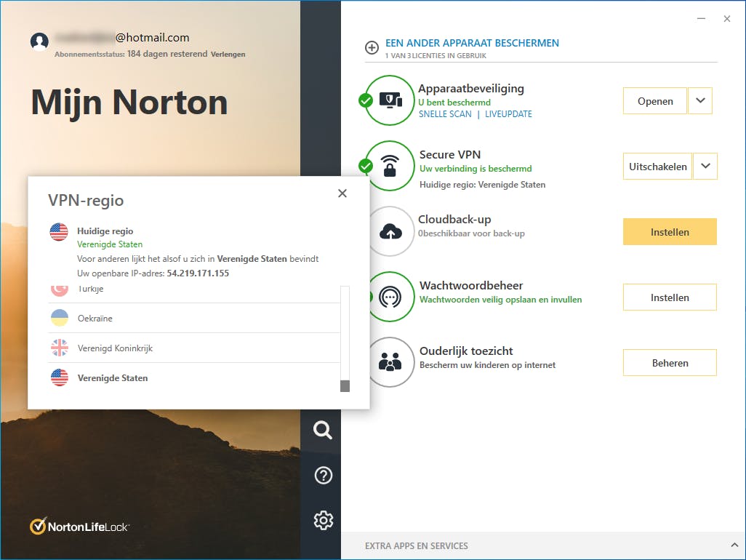Click the Beheren button for Ouderlijk toezicht
This screenshot has height=560, width=746.
point(670,363)
